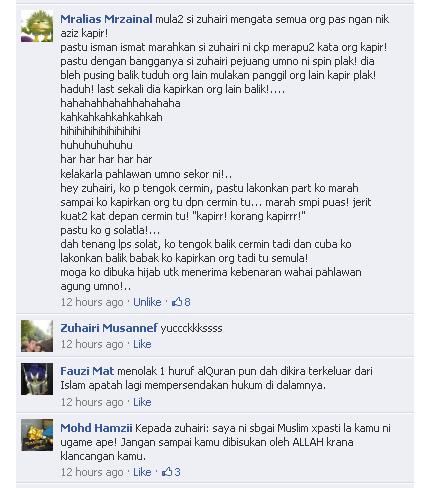Like Mohd Hamzii's comment
The width and height of the screenshot is (440, 488).
(142, 472)
